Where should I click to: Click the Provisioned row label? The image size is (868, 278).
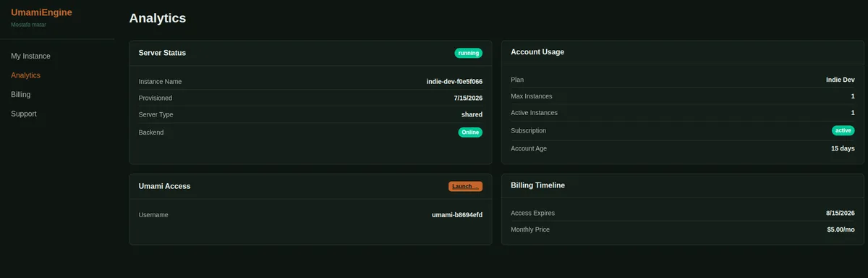(156, 98)
